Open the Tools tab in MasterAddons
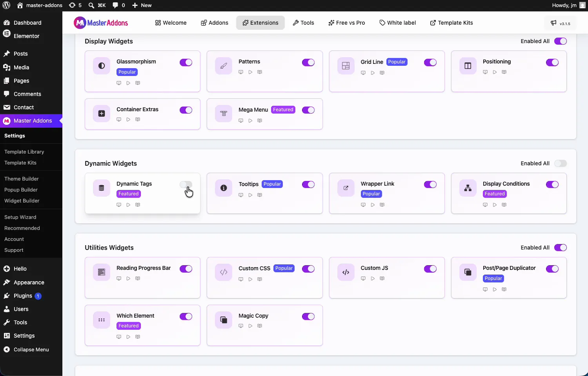 point(303,23)
